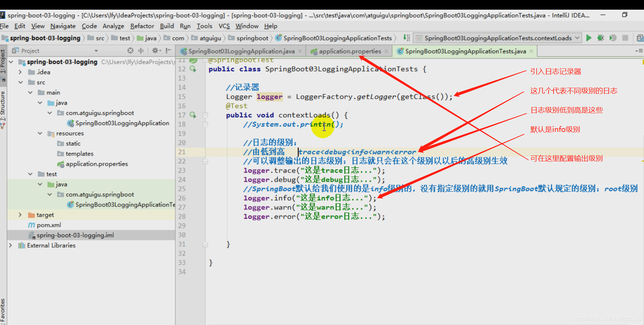Open the run configuration dropdown
644x325 pixels.
point(577,38)
